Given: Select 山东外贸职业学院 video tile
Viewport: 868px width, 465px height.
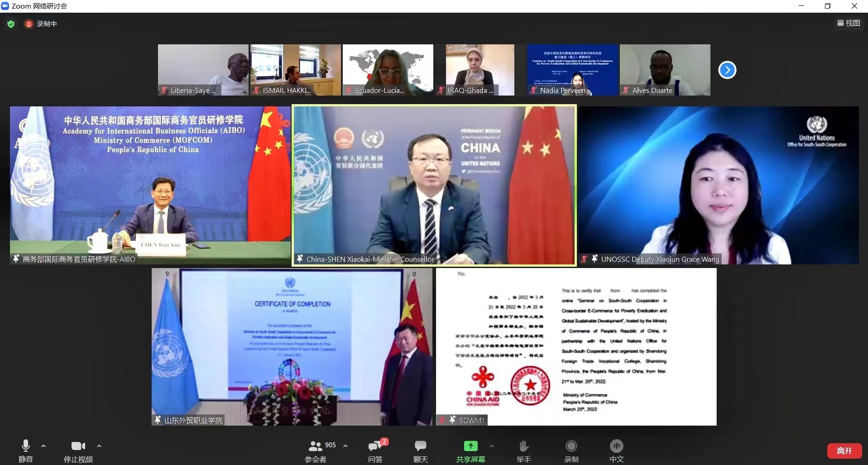Looking at the screenshot, I should point(292,347).
